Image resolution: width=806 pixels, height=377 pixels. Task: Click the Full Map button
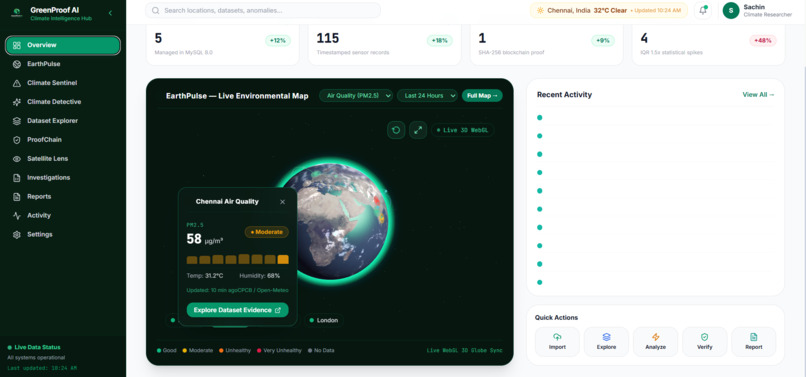click(482, 96)
